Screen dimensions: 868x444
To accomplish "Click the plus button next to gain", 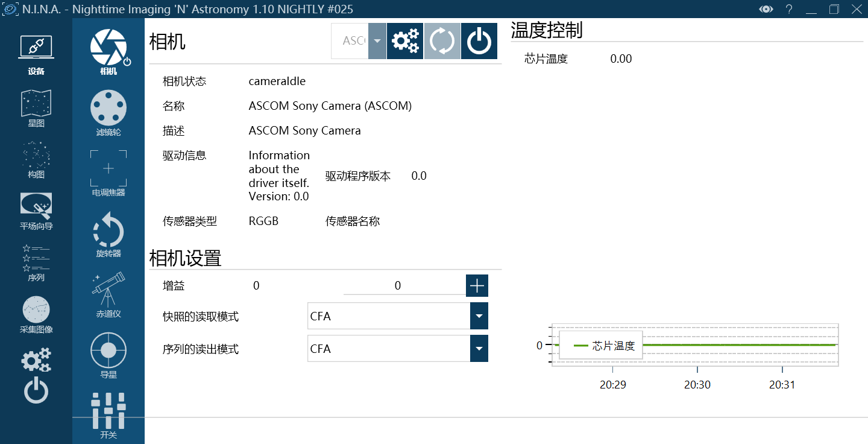I will [x=477, y=285].
